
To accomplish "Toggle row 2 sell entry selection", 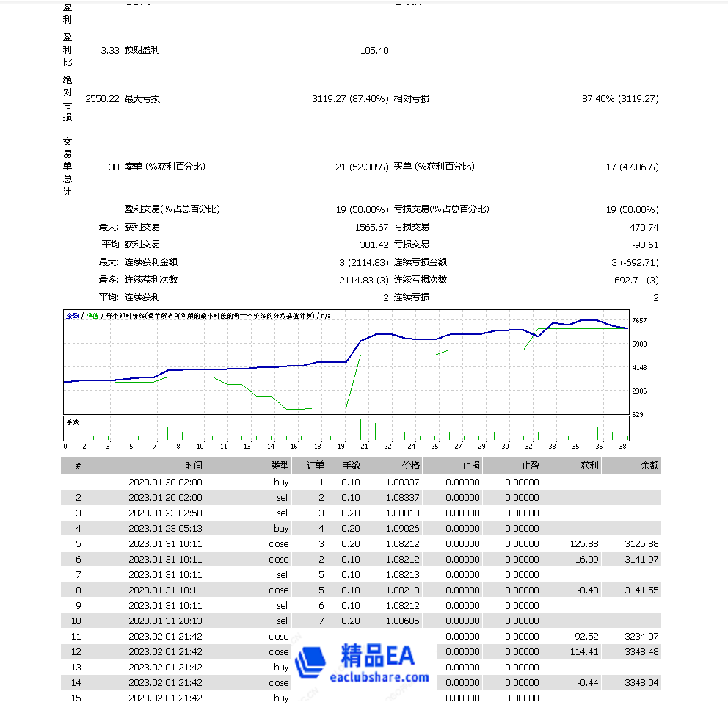I will [x=278, y=497].
